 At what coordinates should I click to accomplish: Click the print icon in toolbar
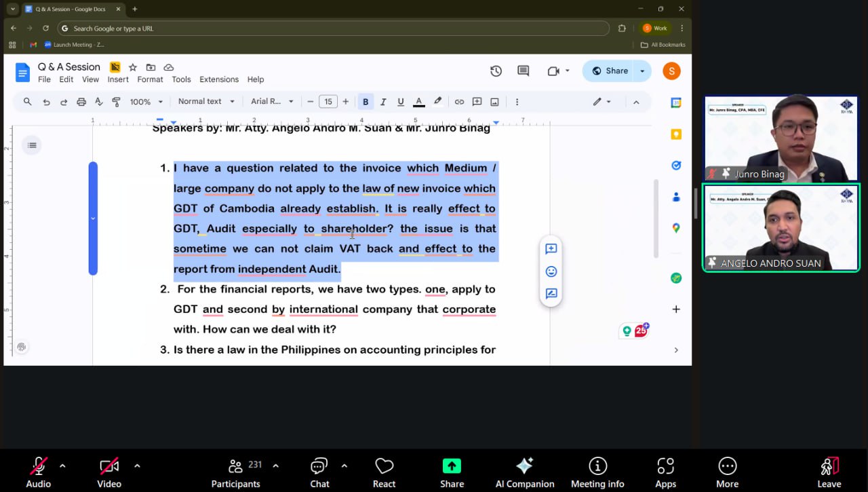[x=81, y=102]
